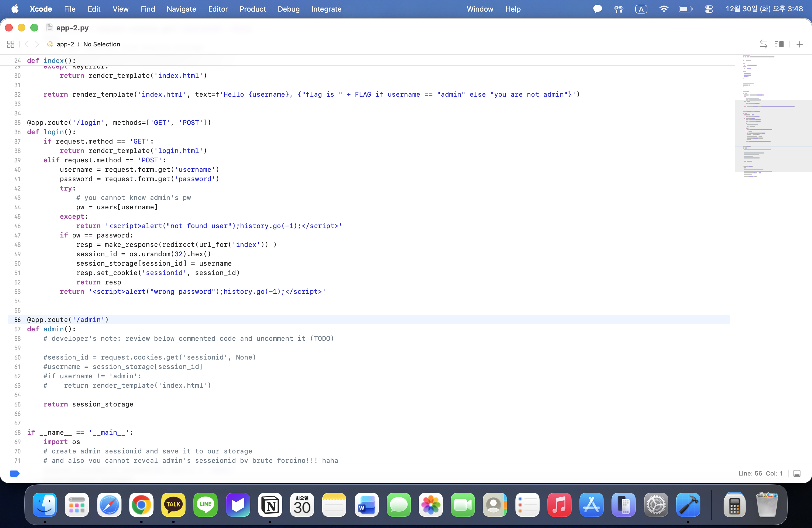Click line number 57 in the gutter
The image size is (812, 528).
(x=17, y=329)
